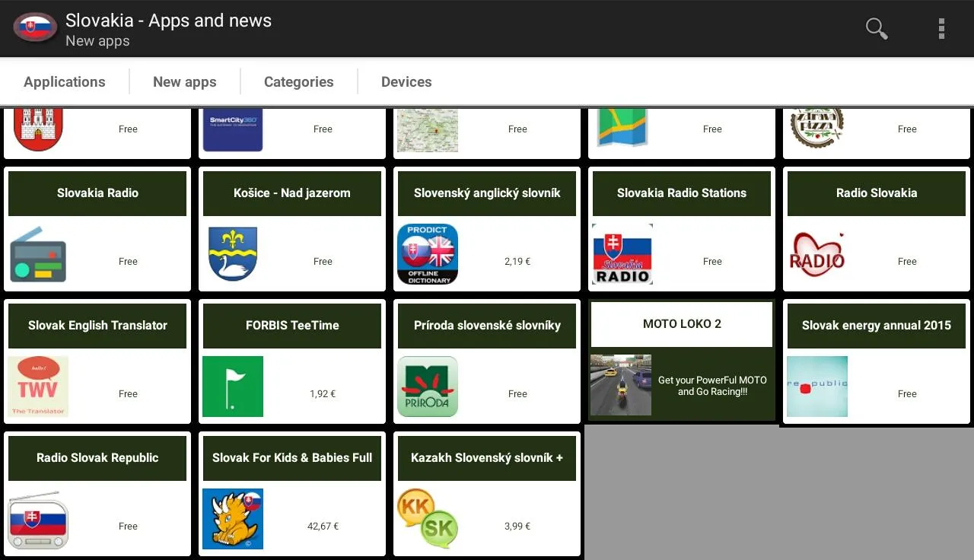Image resolution: width=974 pixels, height=560 pixels.
Task: Open the Radio Slovak Republic flag radio icon
Action: click(38, 519)
